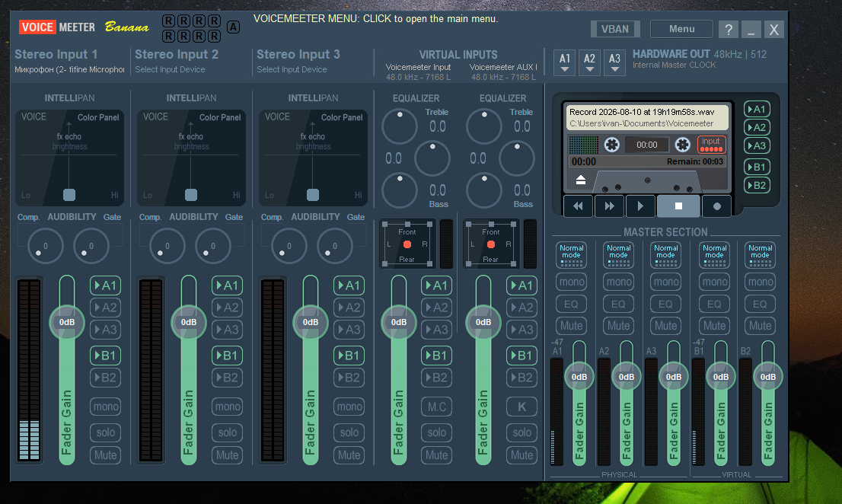Start playback on the cassette recorder
The width and height of the screenshot is (842, 504).
[640, 206]
